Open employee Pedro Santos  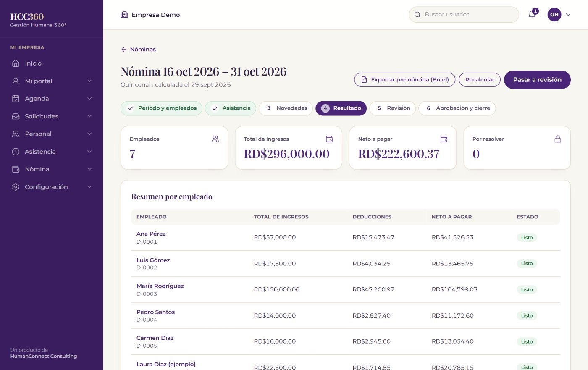click(155, 312)
